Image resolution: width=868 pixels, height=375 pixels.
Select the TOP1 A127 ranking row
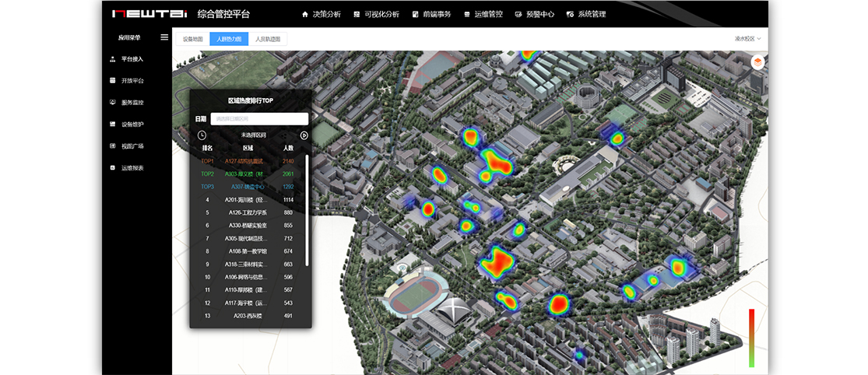pyautogui.click(x=249, y=161)
